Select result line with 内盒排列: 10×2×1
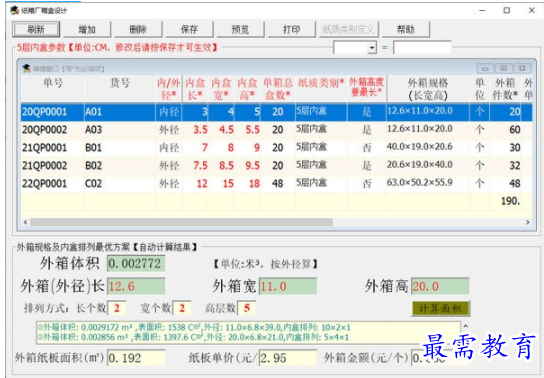 click(194, 327)
